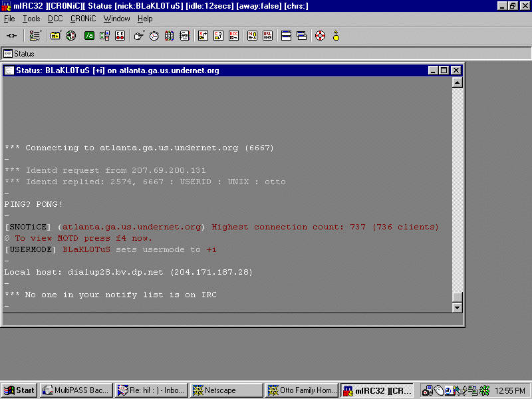Viewport: 532px width, 399px height.
Task: Click the mouse tray icon
Action: click(438, 390)
